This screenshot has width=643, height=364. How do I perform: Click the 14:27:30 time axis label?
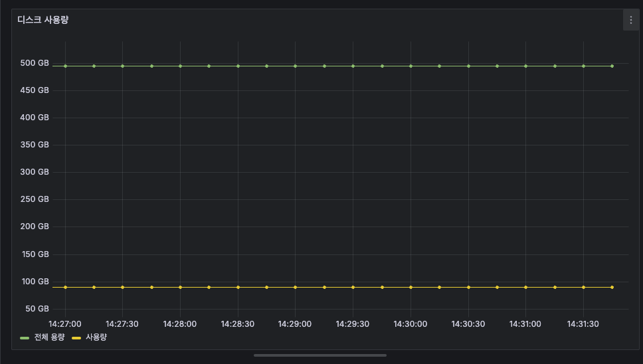(x=122, y=324)
